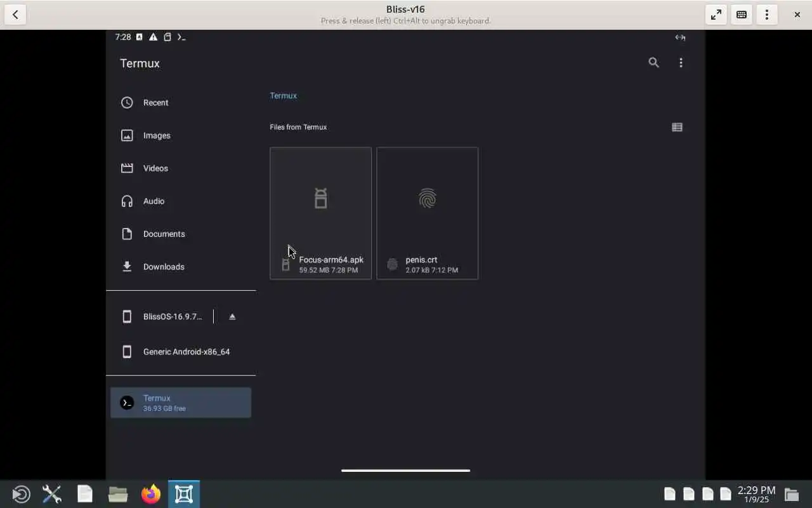The height and width of the screenshot is (508, 812).
Task: Eject the BlissOS-16.9.7 storage
Action: click(232, 316)
